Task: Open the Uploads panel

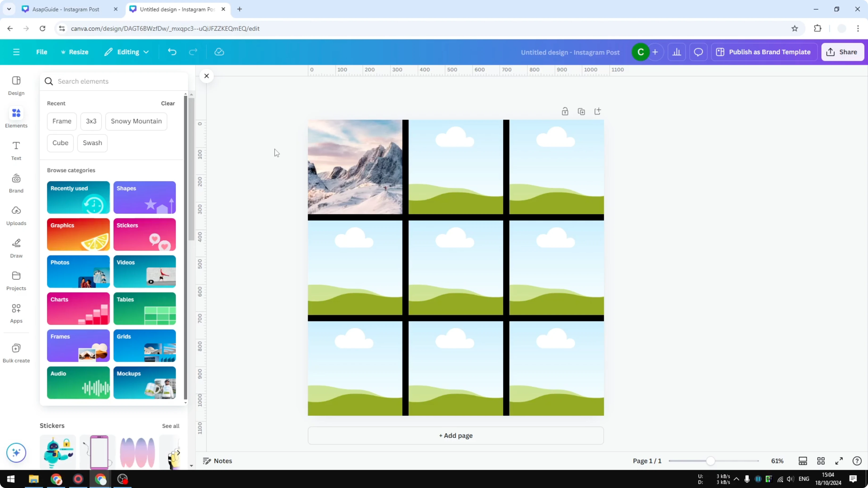Action: click(16, 215)
